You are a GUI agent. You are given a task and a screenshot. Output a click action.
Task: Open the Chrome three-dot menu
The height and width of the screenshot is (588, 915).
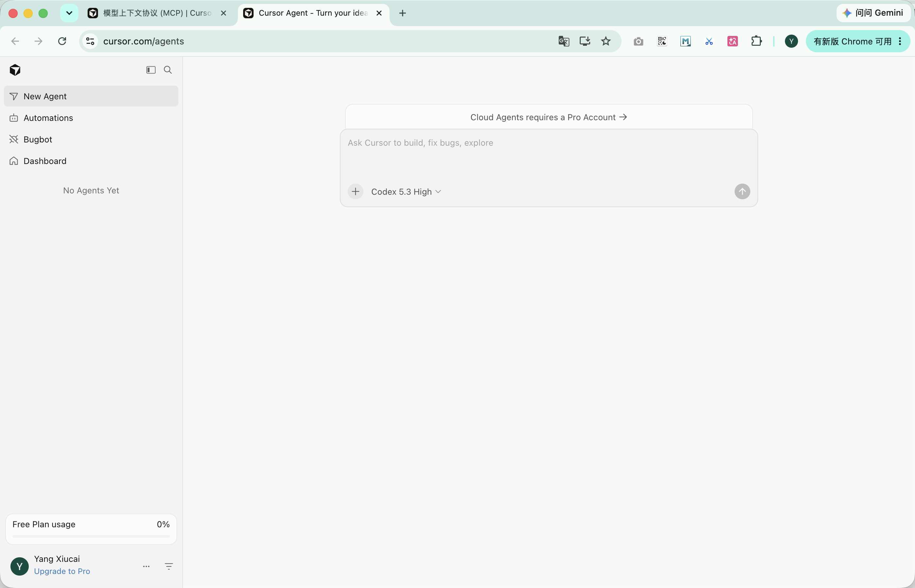[900, 41]
